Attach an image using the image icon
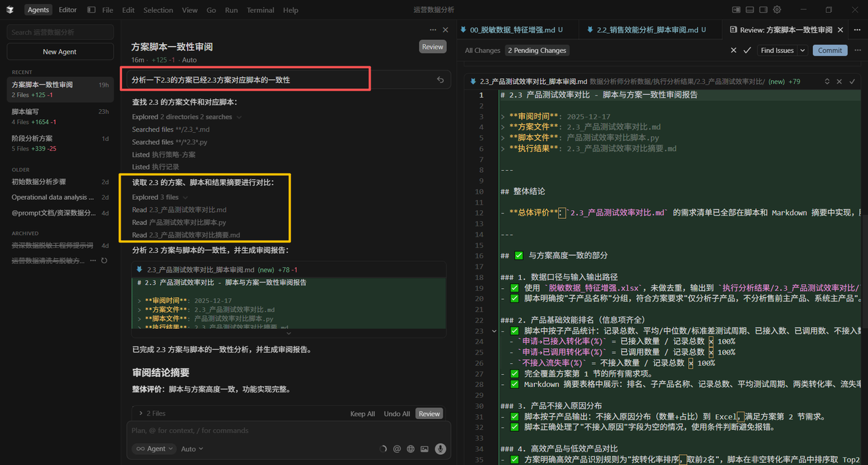This screenshot has height=465, width=868. click(424, 448)
